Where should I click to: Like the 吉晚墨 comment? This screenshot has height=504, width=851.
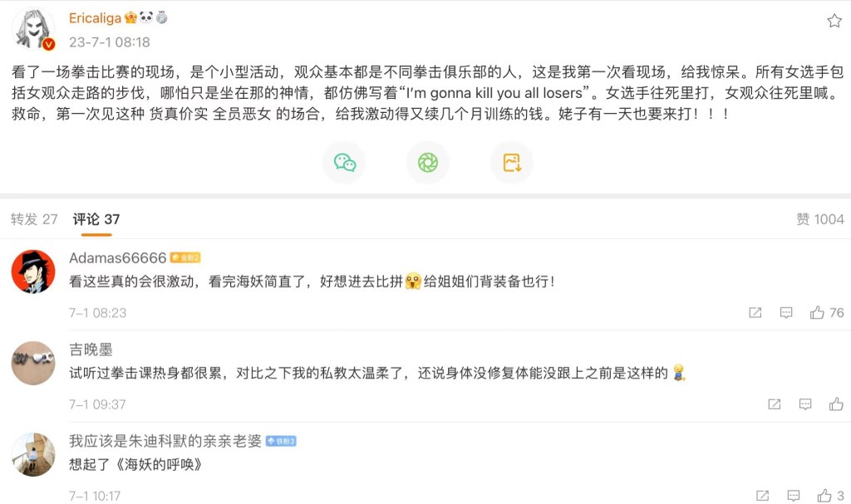click(x=836, y=404)
